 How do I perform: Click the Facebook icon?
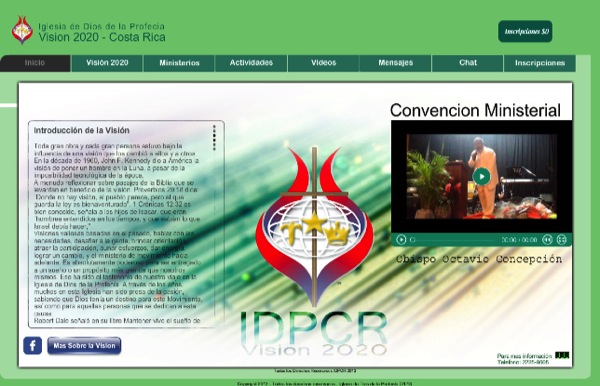click(33, 345)
